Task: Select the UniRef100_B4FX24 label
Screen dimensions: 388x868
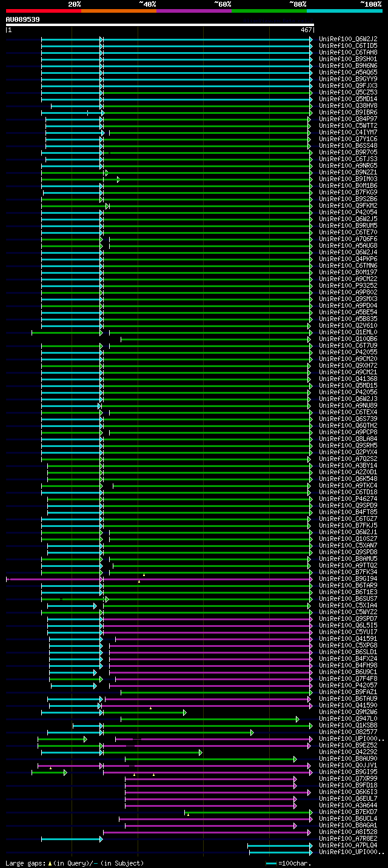Action: tap(348, 658)
